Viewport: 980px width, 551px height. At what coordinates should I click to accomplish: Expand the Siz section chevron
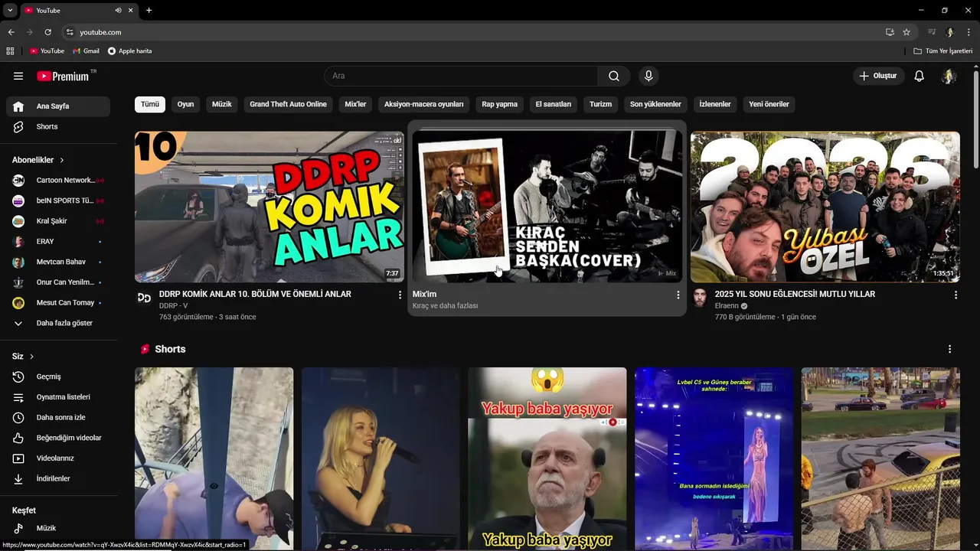pos(31,357)
